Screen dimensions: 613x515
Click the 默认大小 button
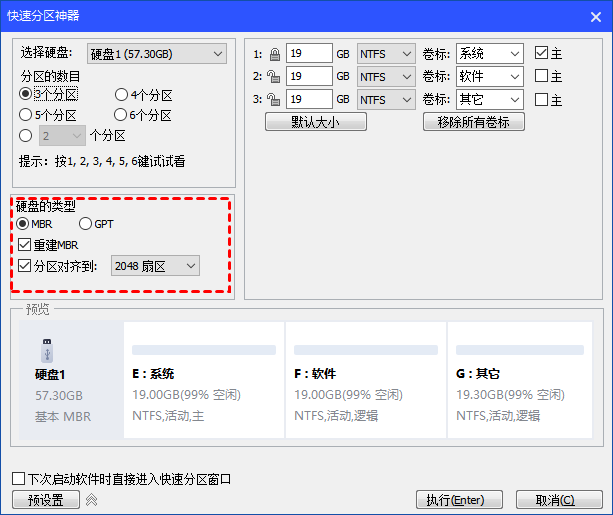[315, 122]
